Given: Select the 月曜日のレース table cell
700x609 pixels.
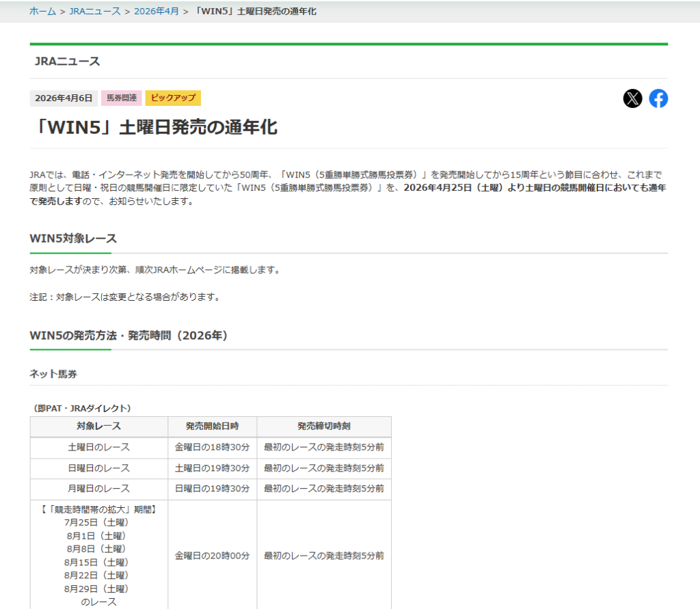Looking at the screenshot, I should point(98,489).
